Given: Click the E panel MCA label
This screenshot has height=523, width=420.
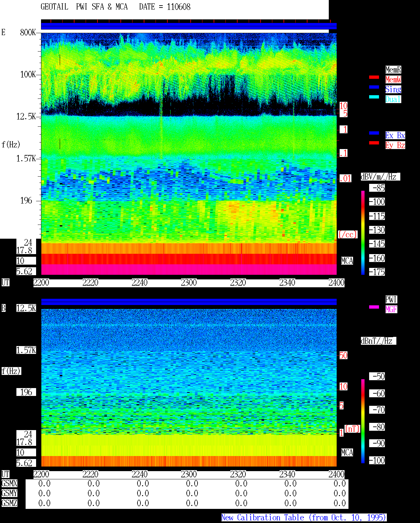Looking at the screenshot, I should pyautogui.click(x=347, y=261).
